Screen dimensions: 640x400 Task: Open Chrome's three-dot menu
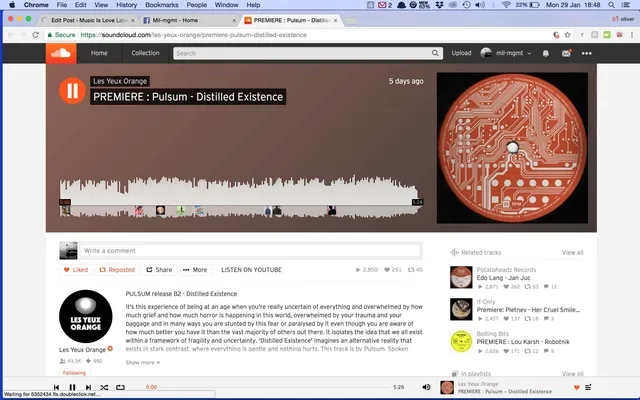pos(632,35)
